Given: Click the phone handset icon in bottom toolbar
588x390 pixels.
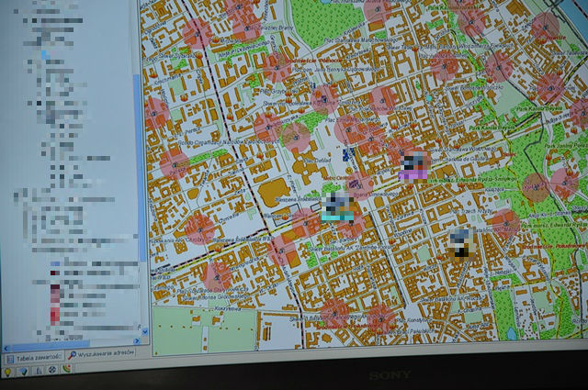Looking at the screenshot, I should click(x=67, y=369).
